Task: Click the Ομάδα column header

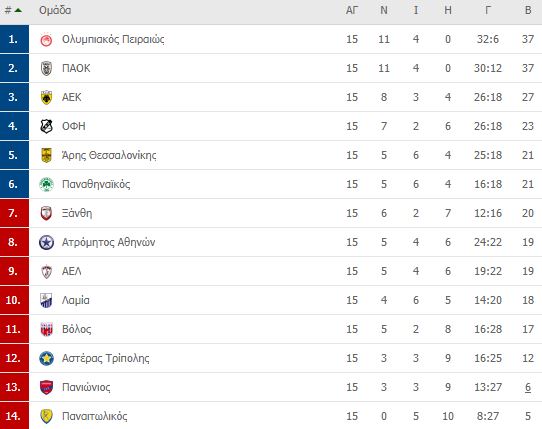Action: pos(55,10)
